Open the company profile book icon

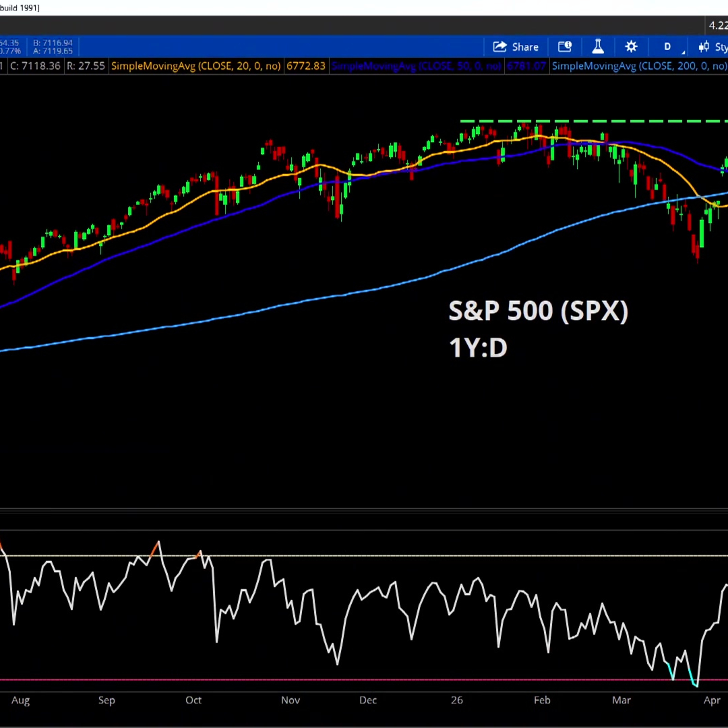(x=564, y=47)
